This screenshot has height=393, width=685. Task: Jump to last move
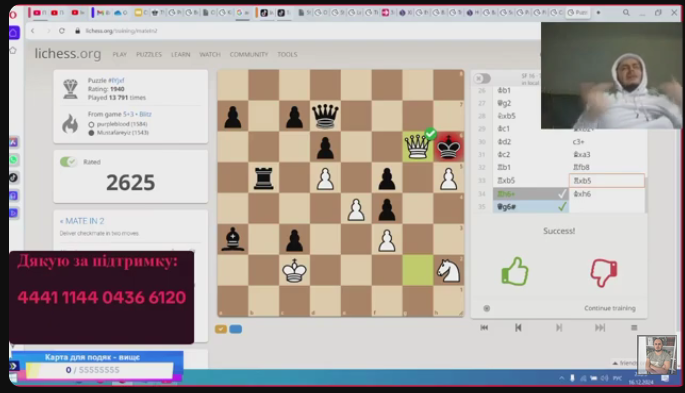pyautogui.click(x=600, y=328)
